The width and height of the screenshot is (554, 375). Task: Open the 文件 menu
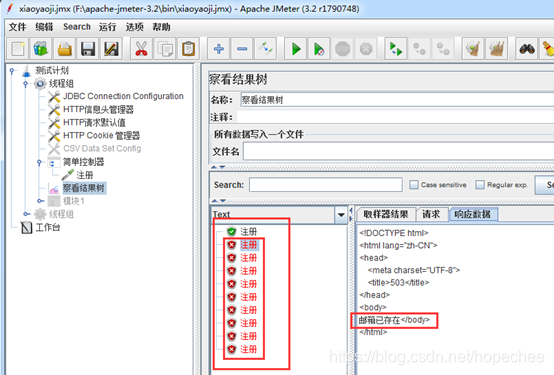(17, 27)
